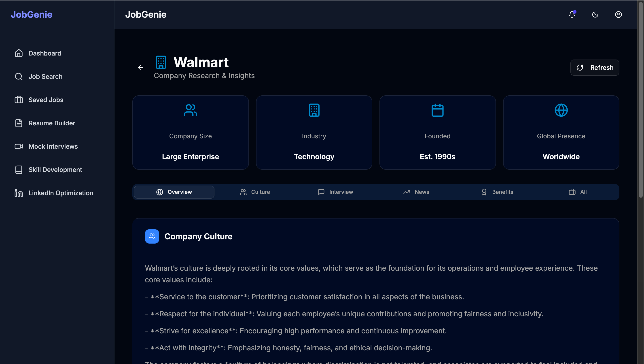The width and height of the screenshot is (644, 364).
Task: Click the LinkedIn Optimization icon
Action: tap(19, 193)
